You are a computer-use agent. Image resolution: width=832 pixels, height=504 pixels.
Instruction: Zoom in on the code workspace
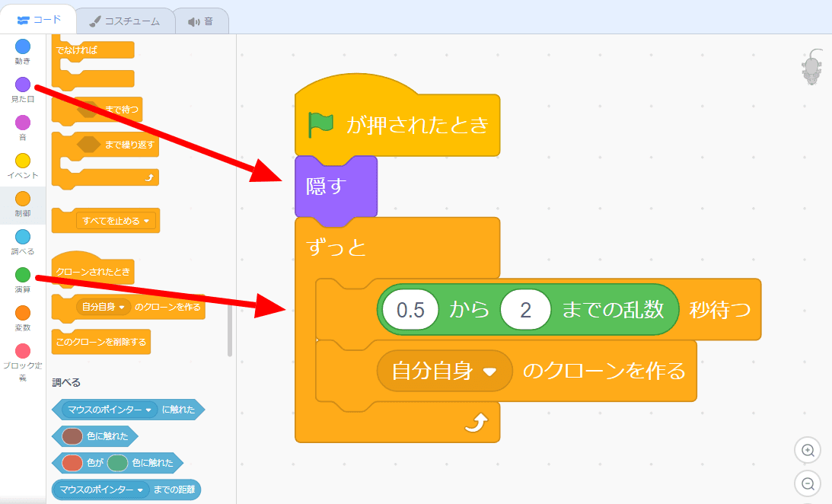pos(808,450)
